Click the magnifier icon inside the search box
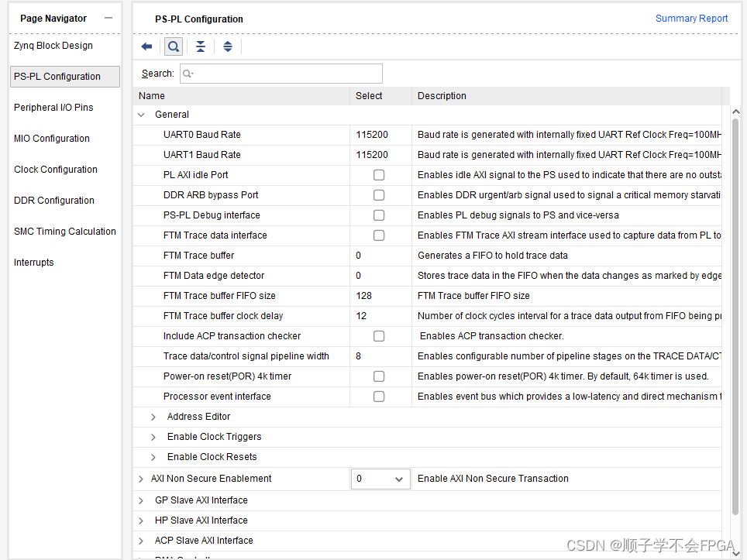 188,74
